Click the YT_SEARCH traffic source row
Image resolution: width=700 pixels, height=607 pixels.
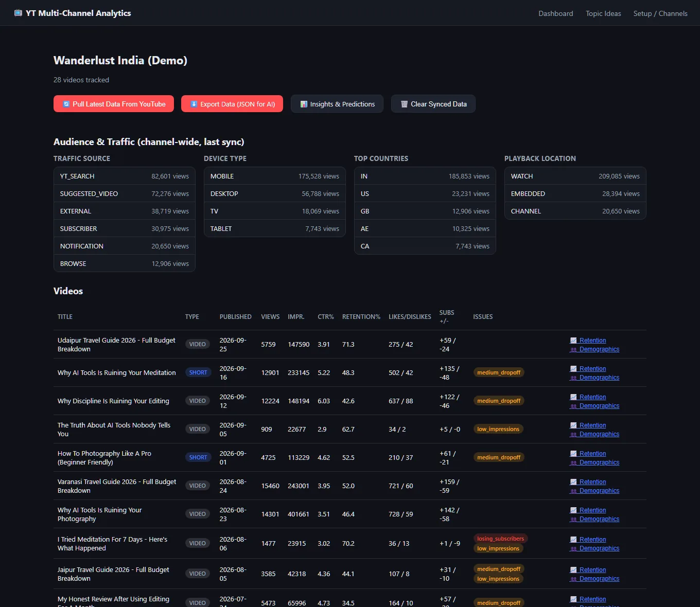click(125, 176)
